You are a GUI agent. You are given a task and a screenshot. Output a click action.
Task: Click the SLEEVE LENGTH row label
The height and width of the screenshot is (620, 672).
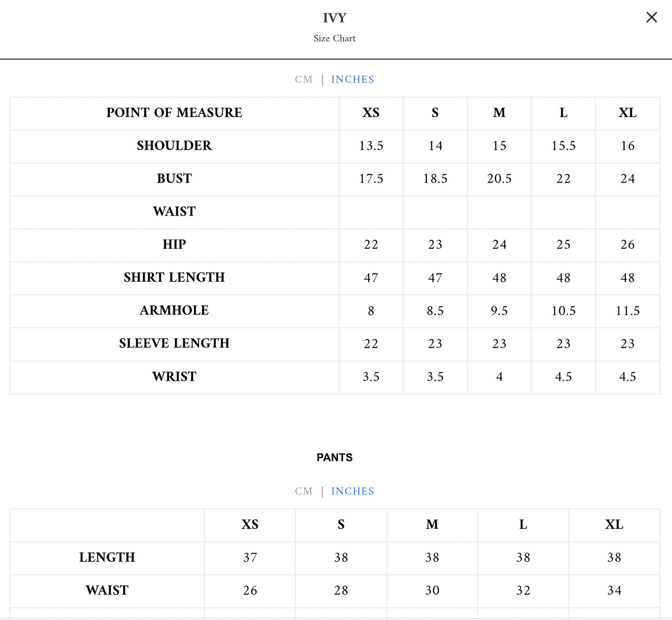(174, 343)
